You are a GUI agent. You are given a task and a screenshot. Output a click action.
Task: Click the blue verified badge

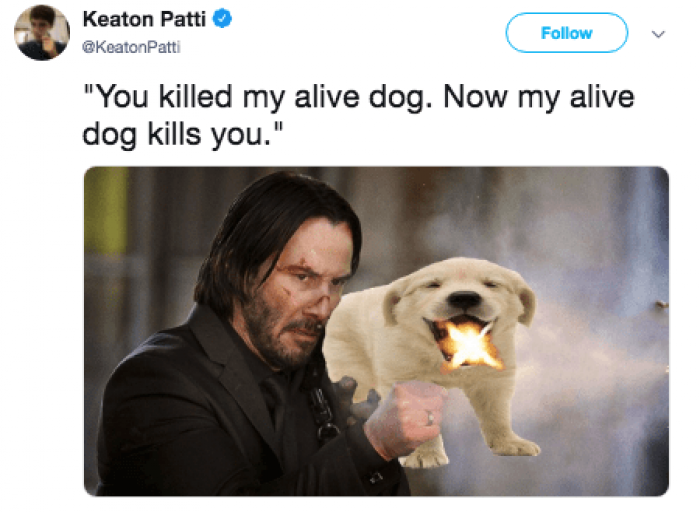pyautogui.click(x=222, y=19)
